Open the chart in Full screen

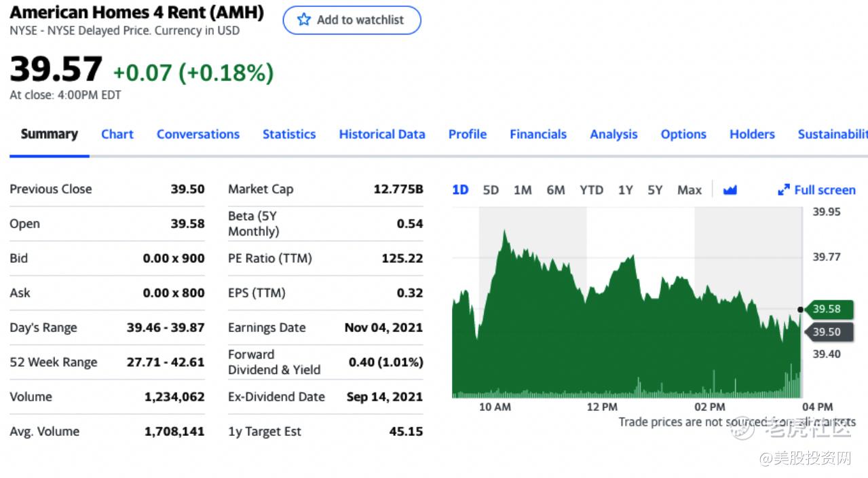click(817, 190)
